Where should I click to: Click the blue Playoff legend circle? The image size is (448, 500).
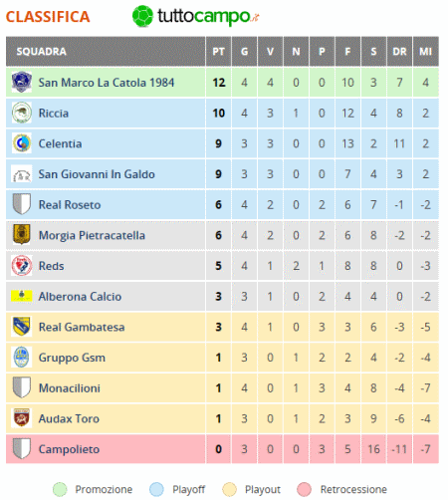pyautogui.click(x=156, y=489)
